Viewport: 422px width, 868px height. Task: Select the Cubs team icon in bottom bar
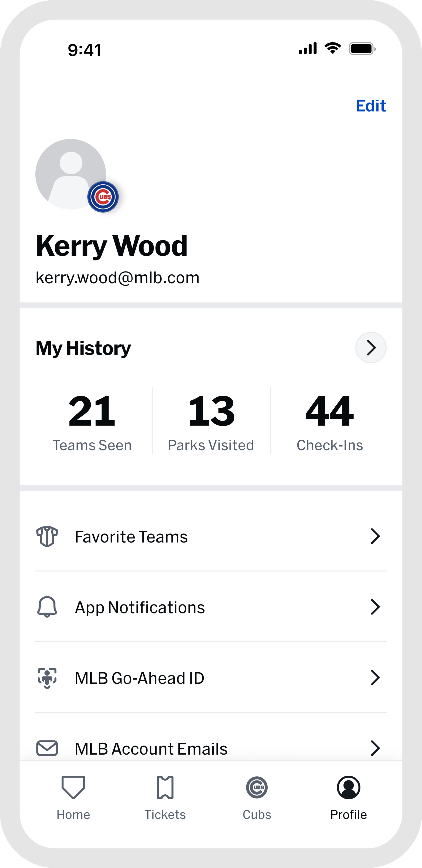point(257,787)
